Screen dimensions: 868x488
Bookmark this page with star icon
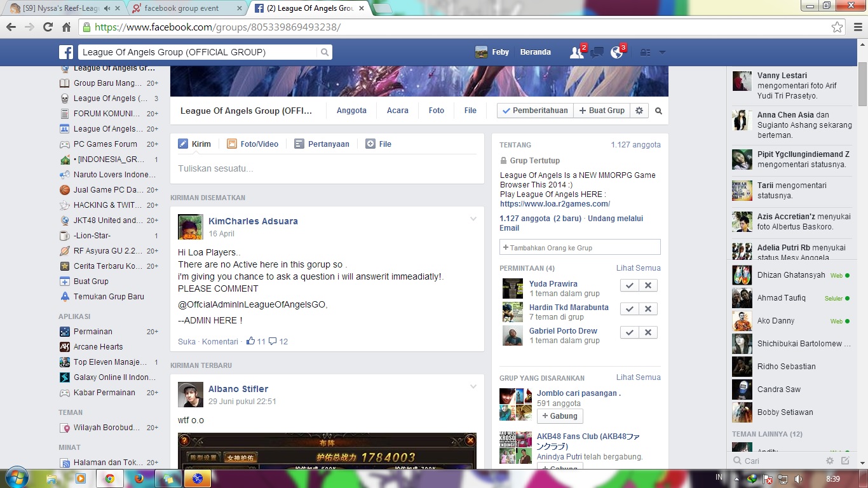[837, 27]
